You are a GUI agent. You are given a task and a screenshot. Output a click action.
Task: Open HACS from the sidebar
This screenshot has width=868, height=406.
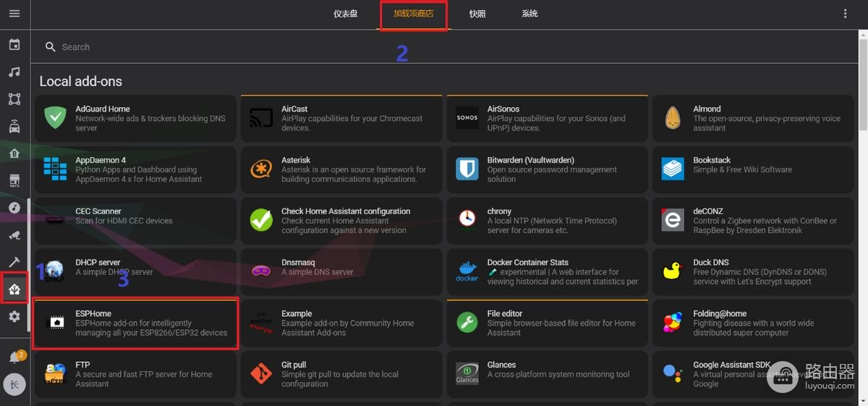coord(14,180)
